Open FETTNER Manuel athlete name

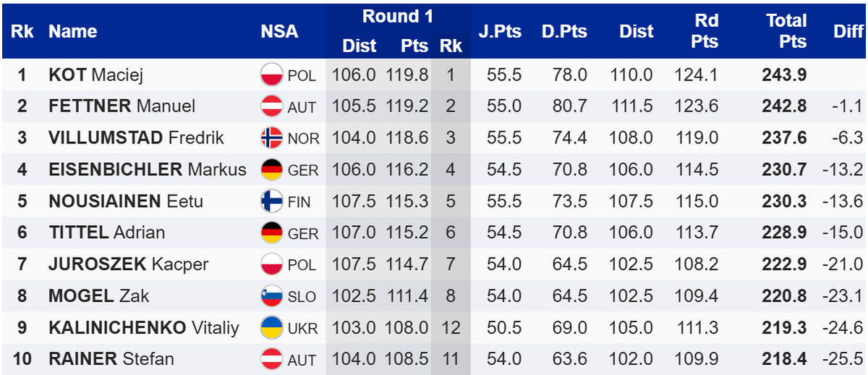click(x=122, y=106)
